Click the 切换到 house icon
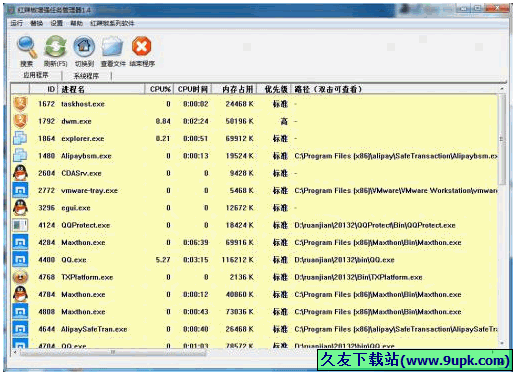The width and height of the screenshot is (516, 374). tap(84, 47)
